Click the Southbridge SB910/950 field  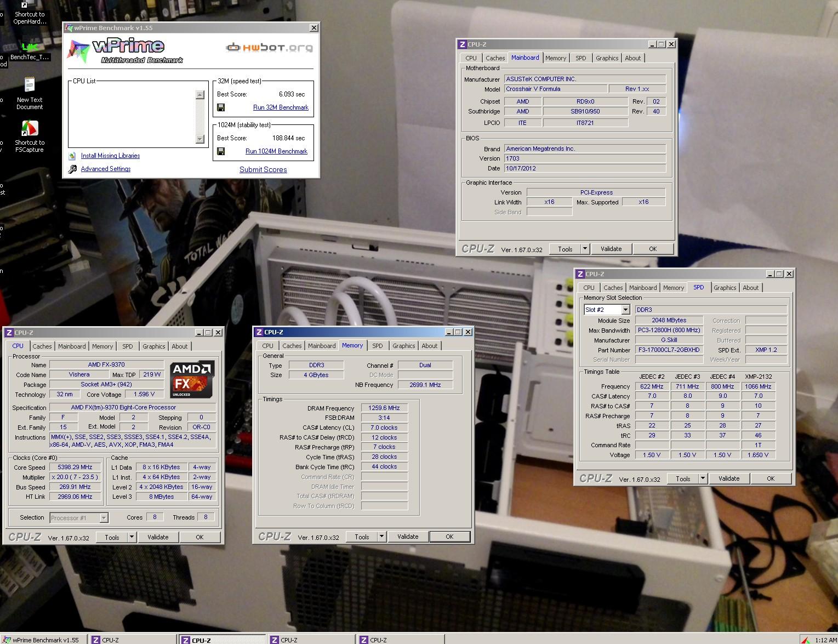click(x=585, y=111)
